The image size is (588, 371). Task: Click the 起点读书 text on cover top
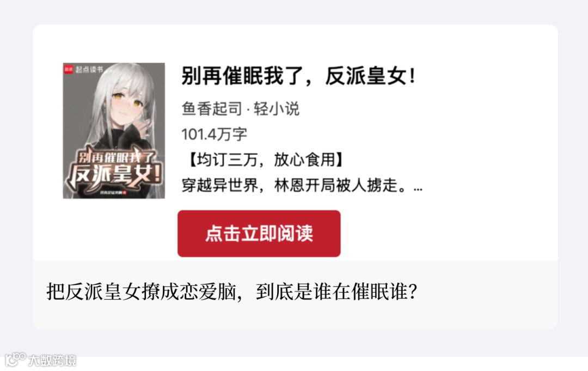tap(89, 69)
